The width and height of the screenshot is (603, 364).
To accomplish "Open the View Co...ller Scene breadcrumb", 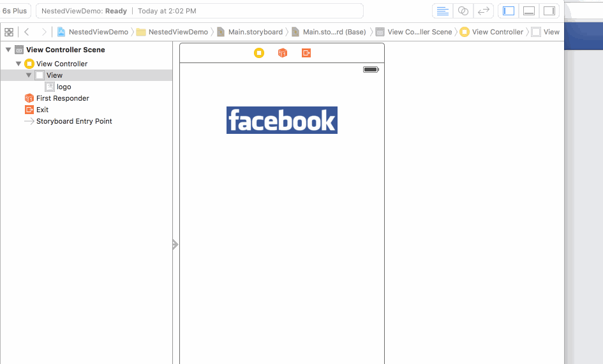I will (x=413, y=32).
